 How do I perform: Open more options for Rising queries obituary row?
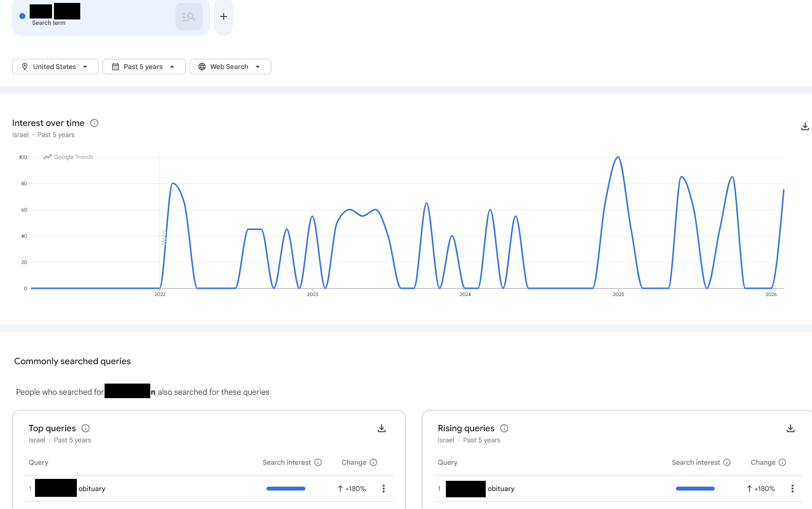click(793, 489)
